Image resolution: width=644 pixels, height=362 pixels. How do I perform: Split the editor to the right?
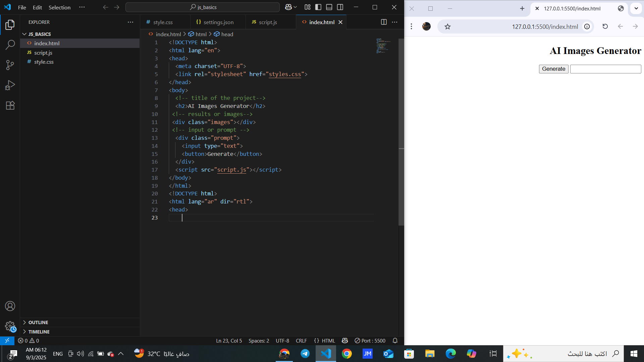pyautogui.click(x=384, y=22)
